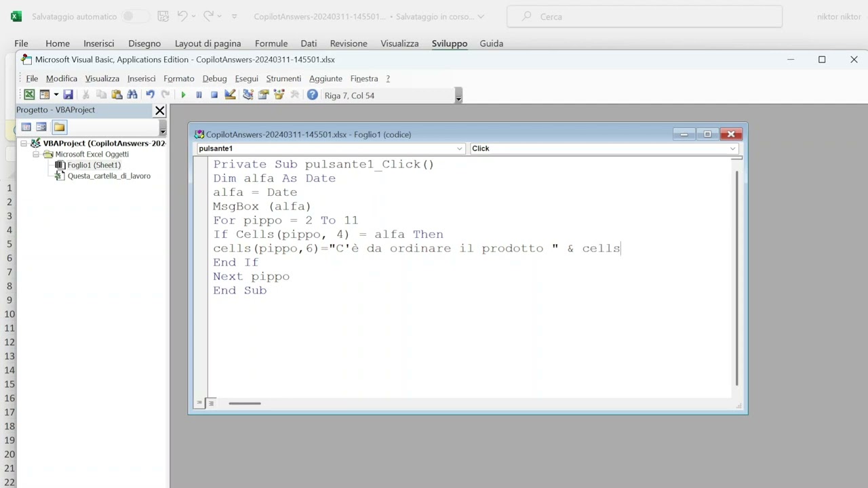Open the VBA File menu

tap(32, 79)
